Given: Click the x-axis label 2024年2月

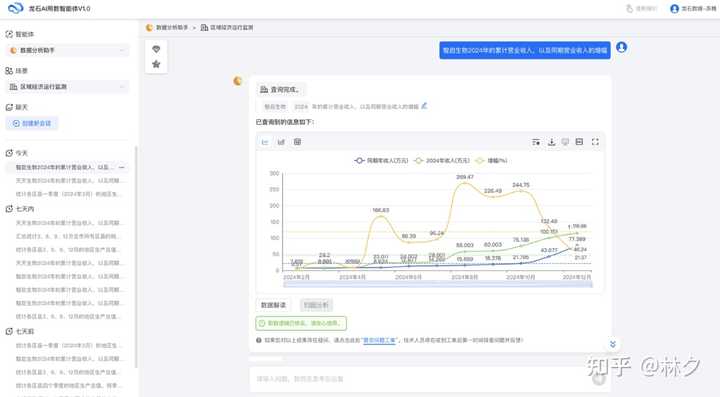Looking at the screenshot, I should [x=296, y=277].
